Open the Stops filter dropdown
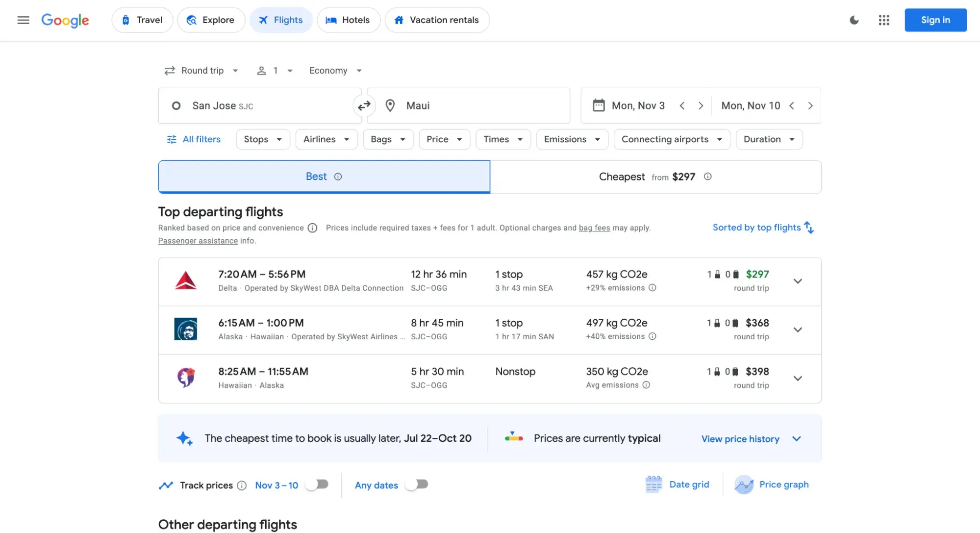This screenshot has height=533, width=980. coord(263,139)
